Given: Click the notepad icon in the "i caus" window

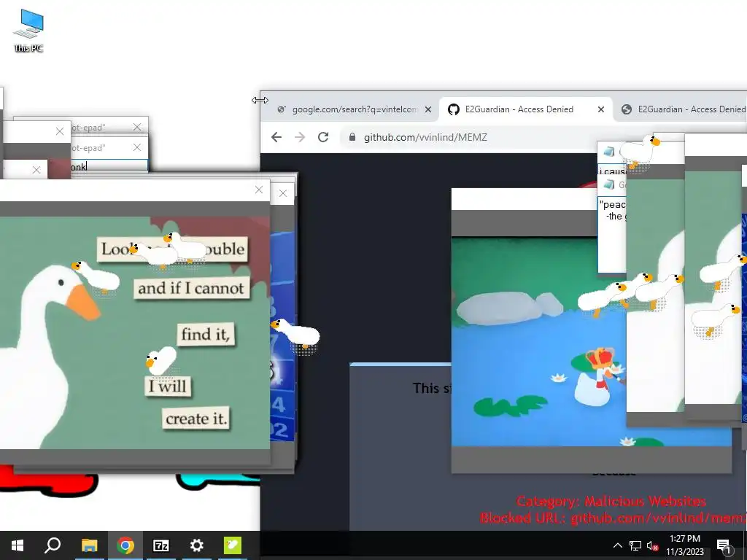Looking at the screenshot, I should pos(609,152).
